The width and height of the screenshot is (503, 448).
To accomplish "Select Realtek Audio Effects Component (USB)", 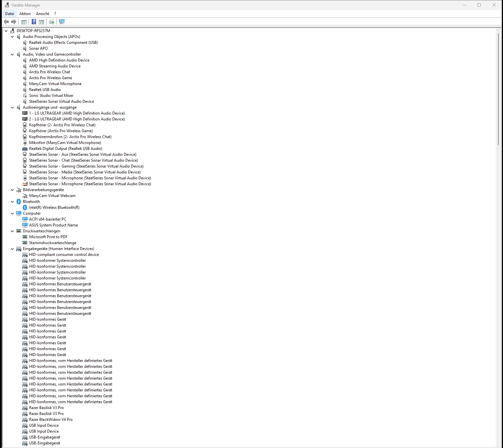I will pyautogui.click(x=63, y=43).
